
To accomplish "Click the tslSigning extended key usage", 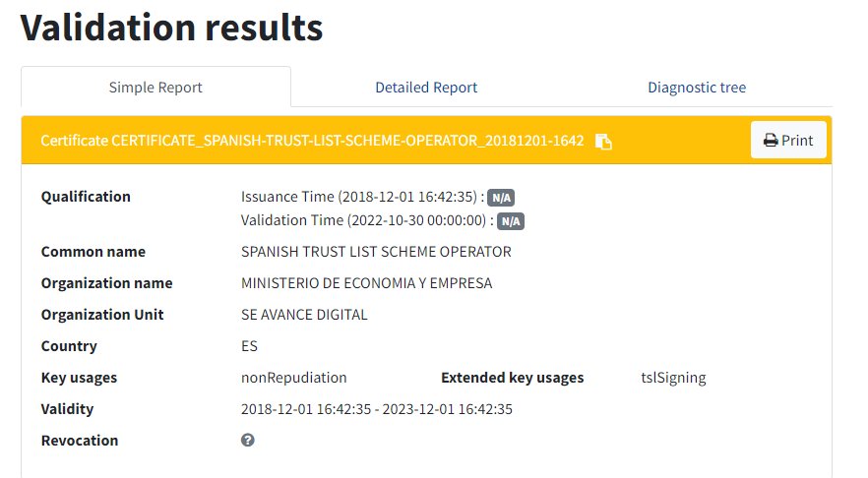I will [x=673, y=378].
